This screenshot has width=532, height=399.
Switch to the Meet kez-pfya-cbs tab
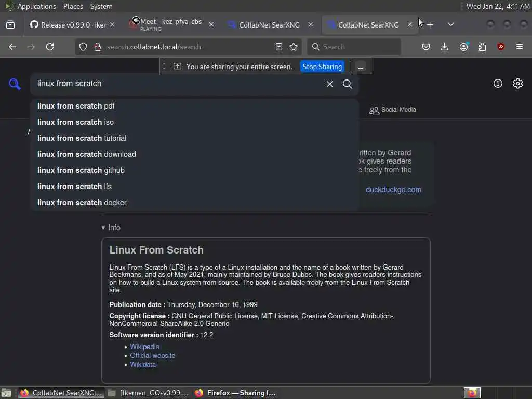pyautogui.click(x=170, y=25)
